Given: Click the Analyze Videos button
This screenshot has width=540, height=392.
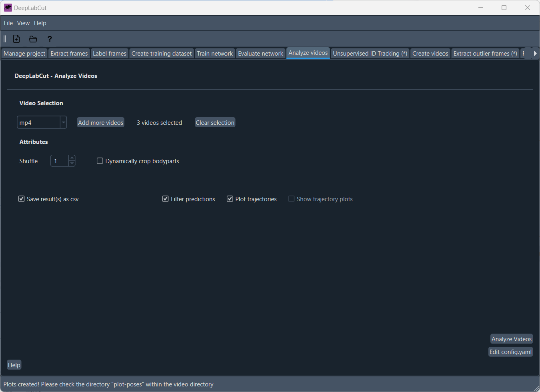Looking at the screenshot, I should [x=512, y=339].
